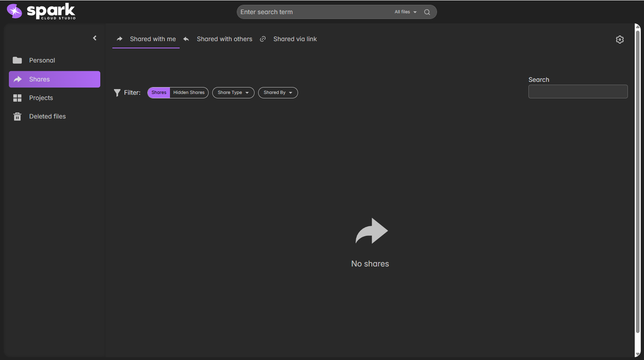Focus the Search shares input field
Screen dimensions: 644x360
coord(578,92)
